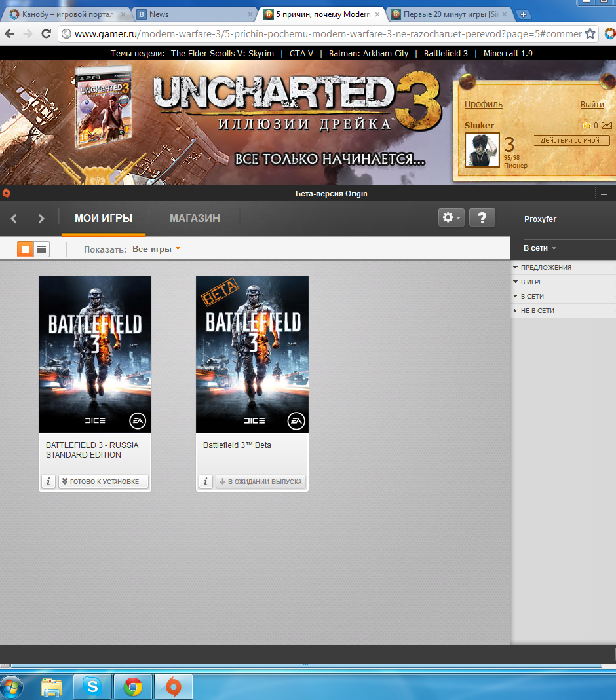Close the News browser tab
The image size is (616, 700).
(250, 14)
